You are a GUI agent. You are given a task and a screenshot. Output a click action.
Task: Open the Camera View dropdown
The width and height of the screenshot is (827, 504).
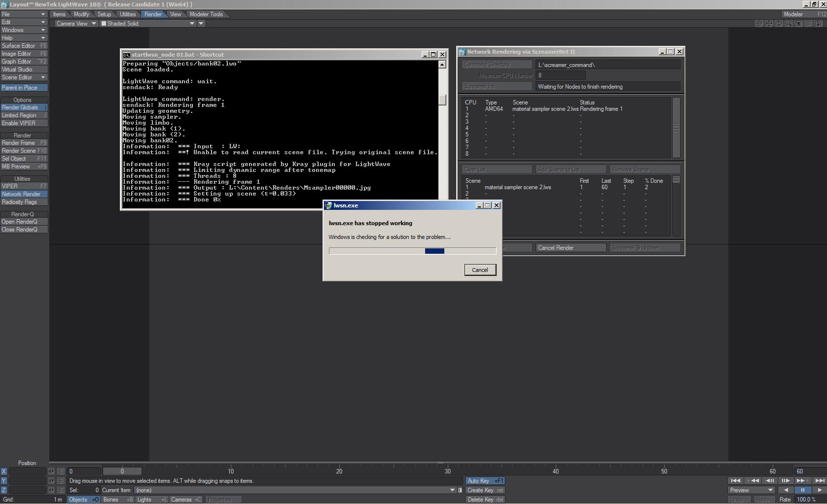click(76, 24)
